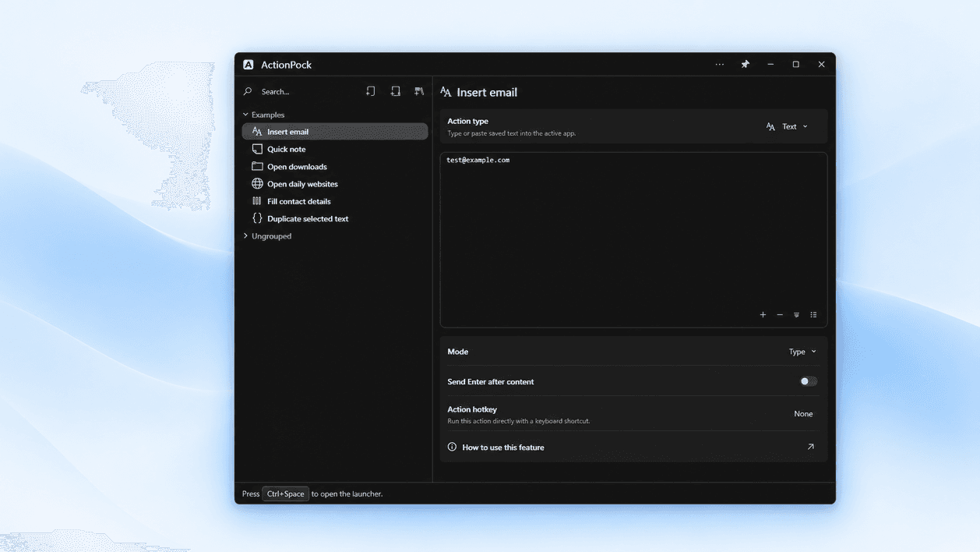Click the stacked-lines icon next to the minus icon
The width and height of the screenshot is (980, 552).
coord(796,315)
